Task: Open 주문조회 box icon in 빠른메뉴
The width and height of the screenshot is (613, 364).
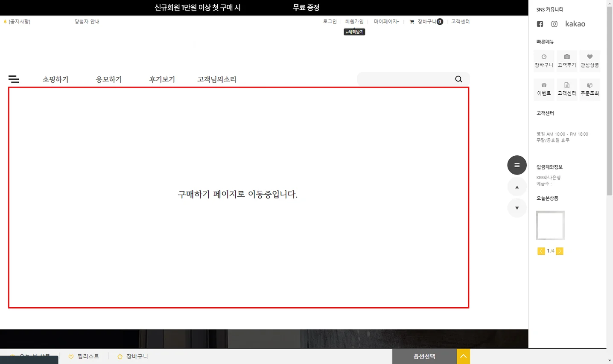Action: [590, 89]
